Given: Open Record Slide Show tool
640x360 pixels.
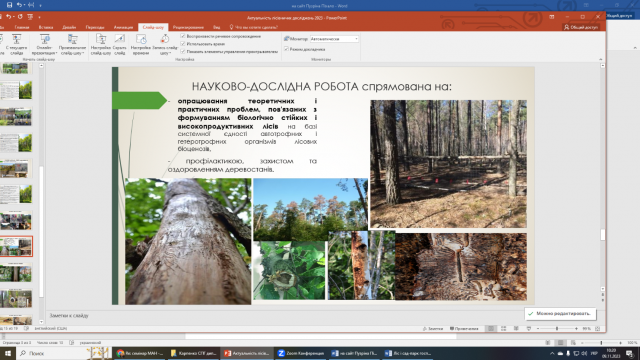Looking at the screenshot, I should pos(164,44).
